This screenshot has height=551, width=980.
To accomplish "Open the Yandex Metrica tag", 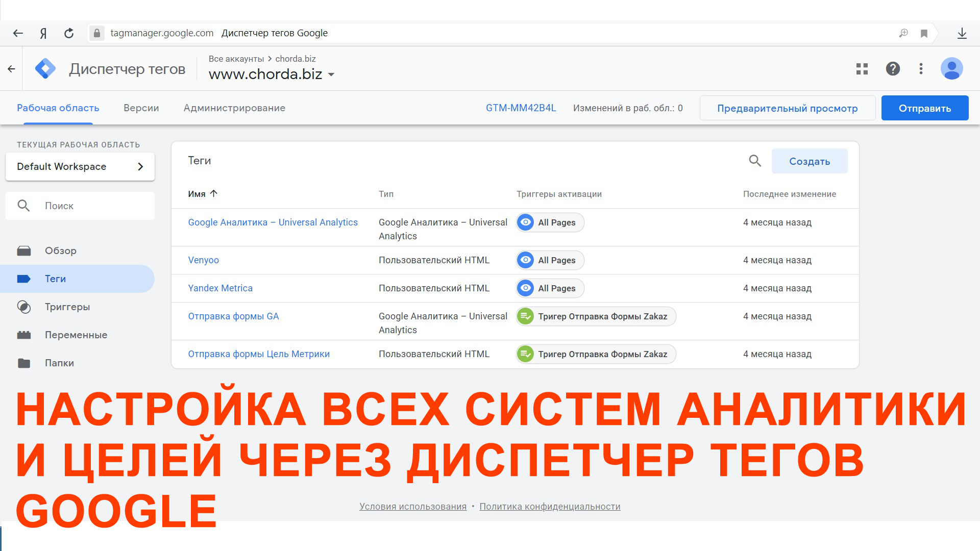I will (220, 288).
